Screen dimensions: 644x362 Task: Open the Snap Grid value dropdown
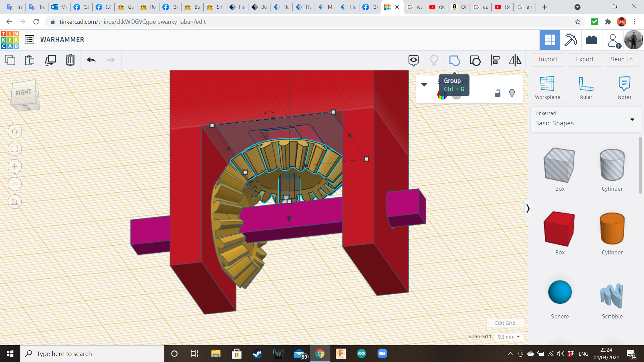click(x=508, y=337)
